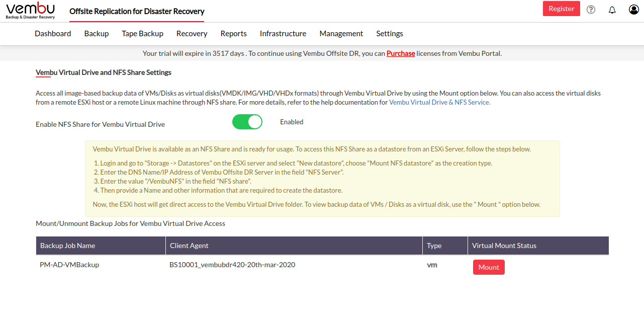The height and width of the screenshot is (321, 644).
Task: Open the Management menu
Action: 341,34
